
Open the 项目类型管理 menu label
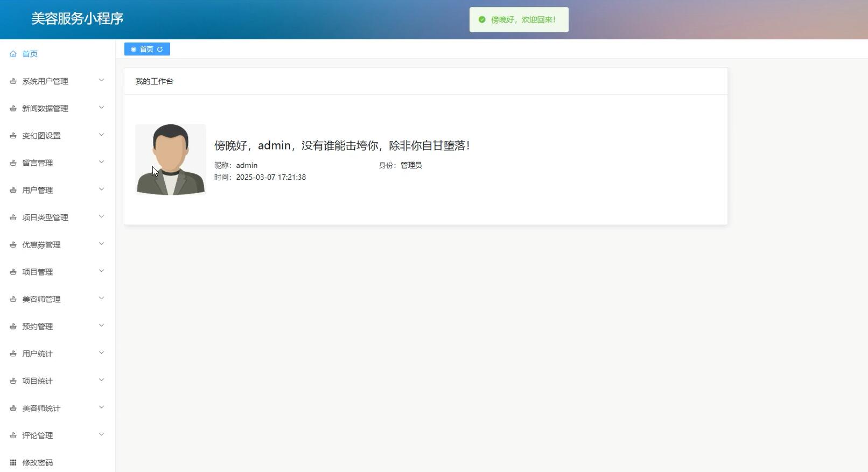(x=45, y=217)
